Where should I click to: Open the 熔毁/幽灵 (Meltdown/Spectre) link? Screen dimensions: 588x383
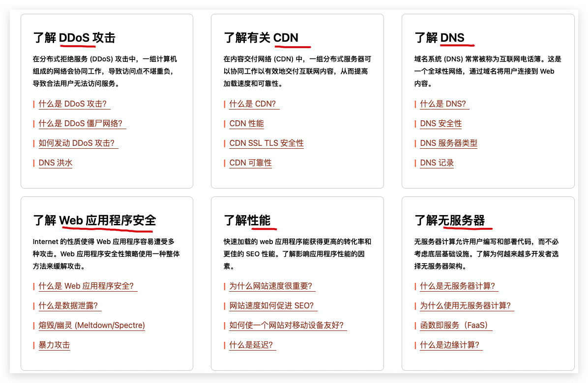click(92, 326)
